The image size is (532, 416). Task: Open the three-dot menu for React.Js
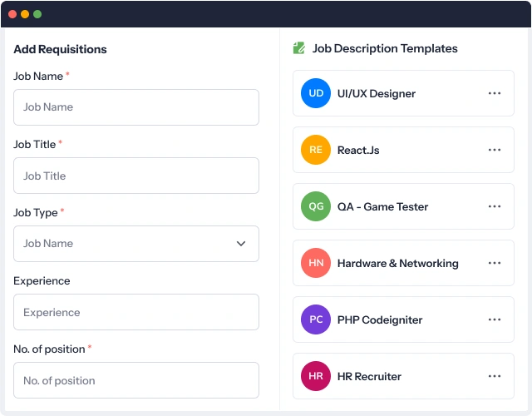[495, 150]
